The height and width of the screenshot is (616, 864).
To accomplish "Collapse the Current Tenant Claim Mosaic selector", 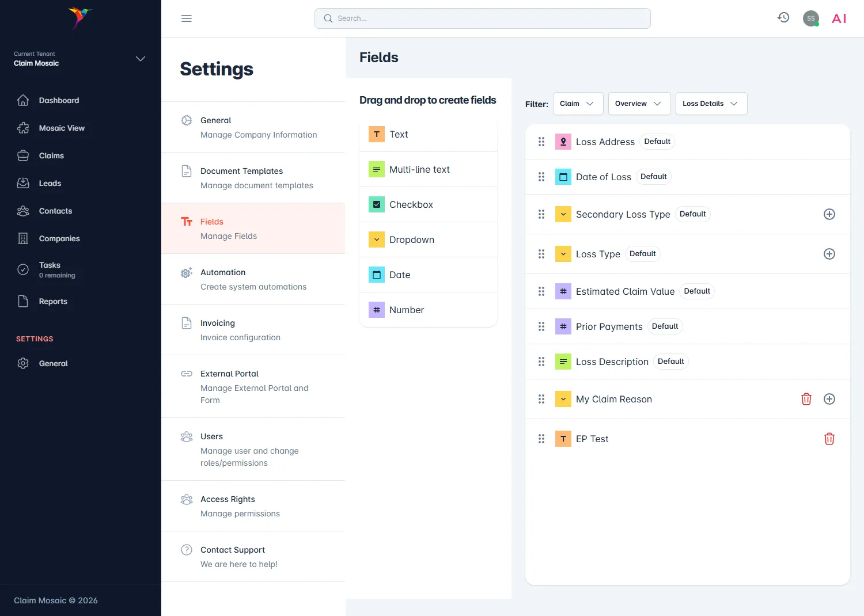I will tap(140, 59).
